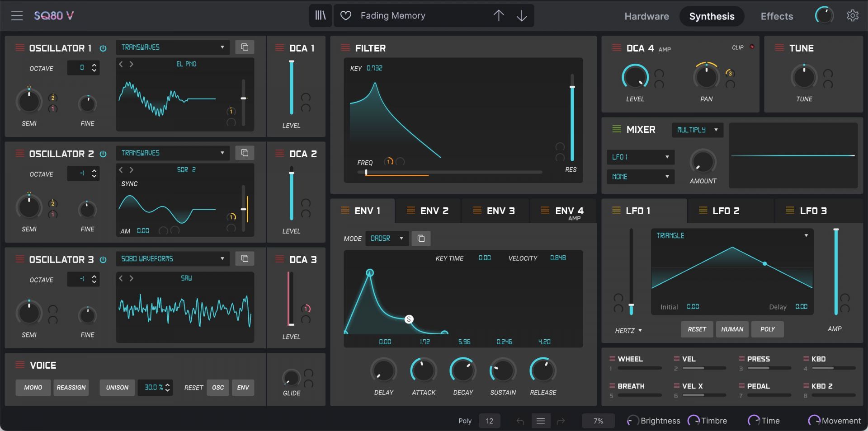Click filter KEY value 0.732
The width and height of the screenshot is (868, 431).
point(374,68)
